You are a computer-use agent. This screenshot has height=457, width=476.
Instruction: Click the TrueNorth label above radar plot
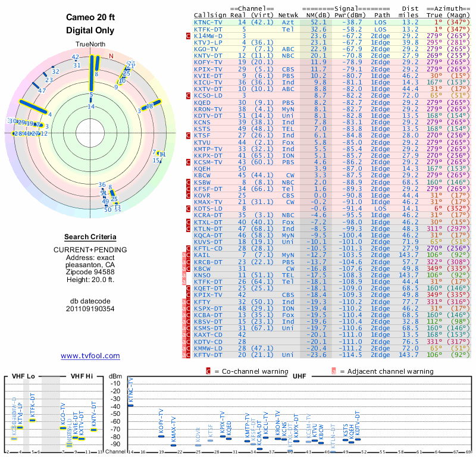point(90,45)
